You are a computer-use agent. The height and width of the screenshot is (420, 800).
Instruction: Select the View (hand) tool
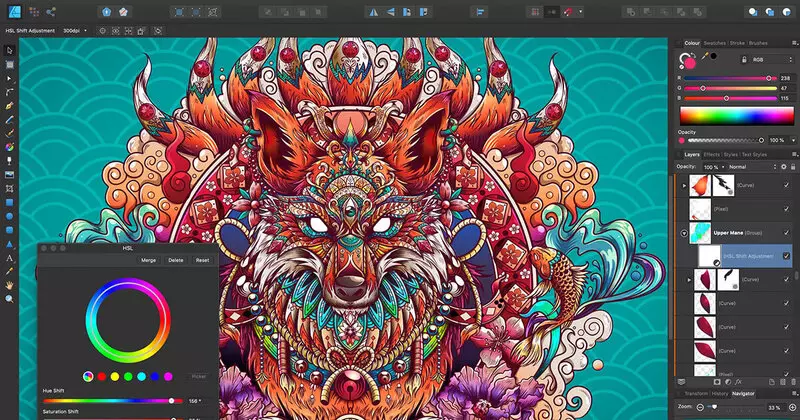click(9, 285)
